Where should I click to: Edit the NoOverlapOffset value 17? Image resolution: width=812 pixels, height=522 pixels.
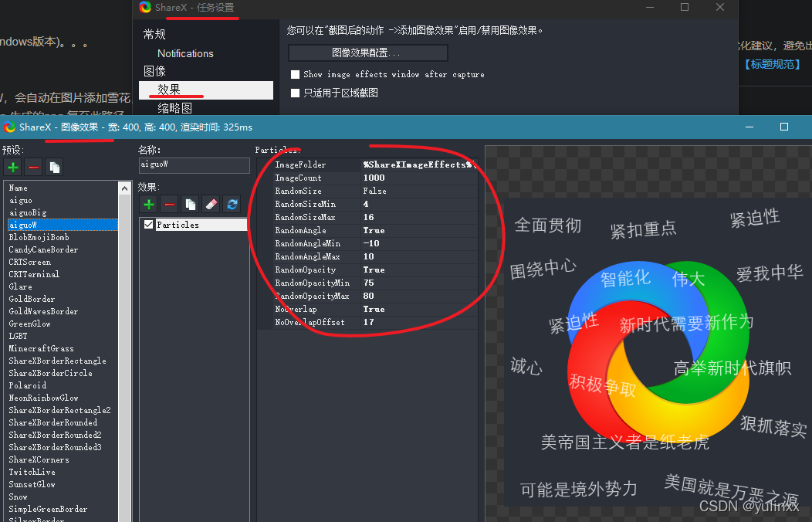pos(419,322)
